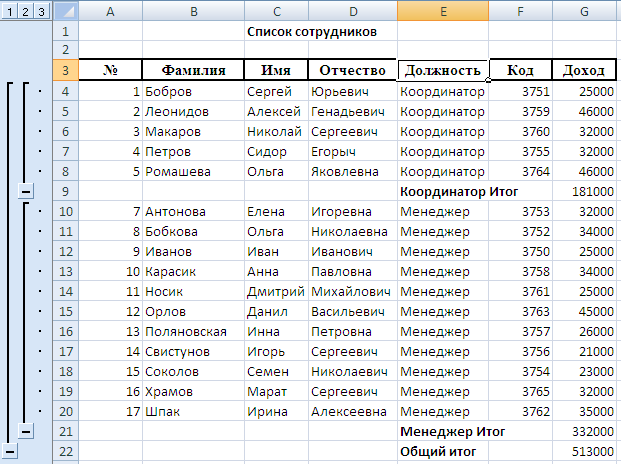Show outline level 1 only
This screenshot has width=621, height=464.
(10, 11)
